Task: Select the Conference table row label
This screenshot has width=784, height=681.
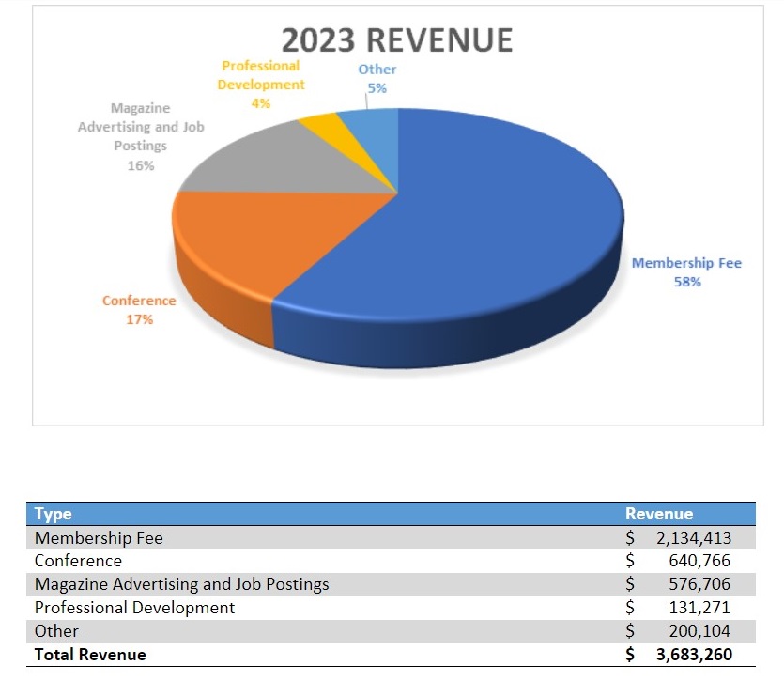Action: coord(78,561)
